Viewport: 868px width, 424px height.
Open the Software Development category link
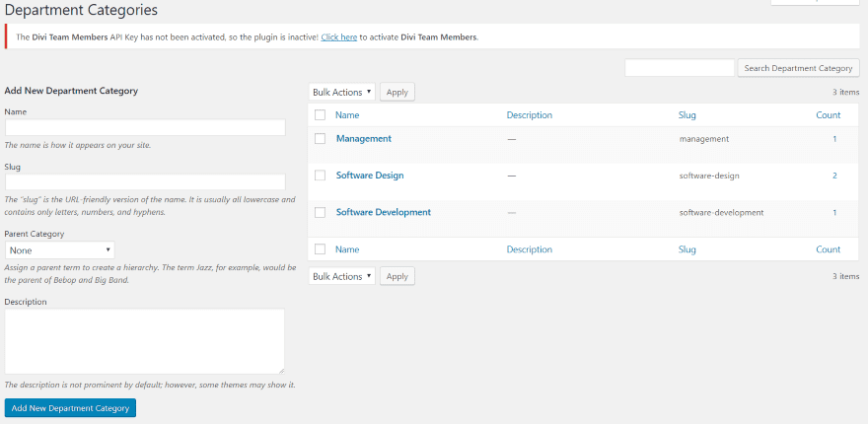pos(383,212)
